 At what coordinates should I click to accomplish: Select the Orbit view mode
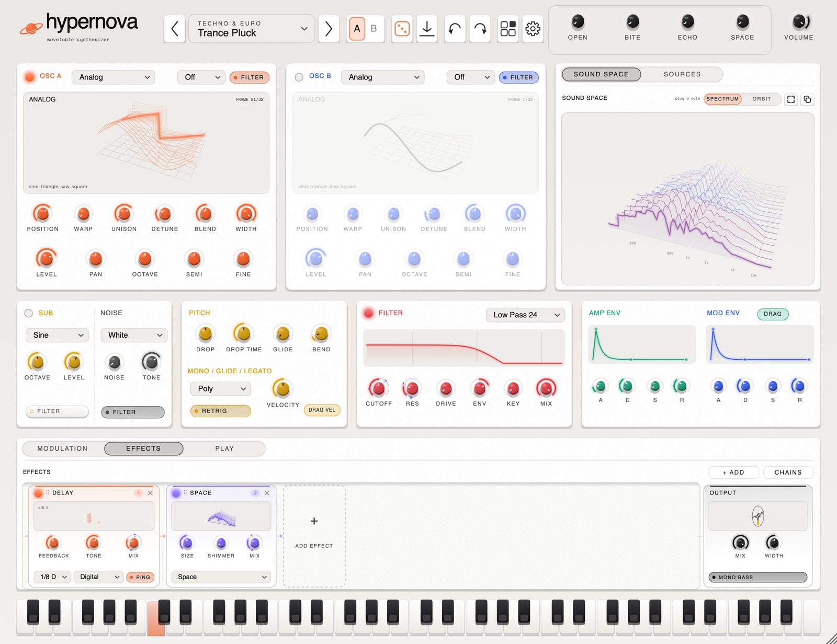[762, 99]
